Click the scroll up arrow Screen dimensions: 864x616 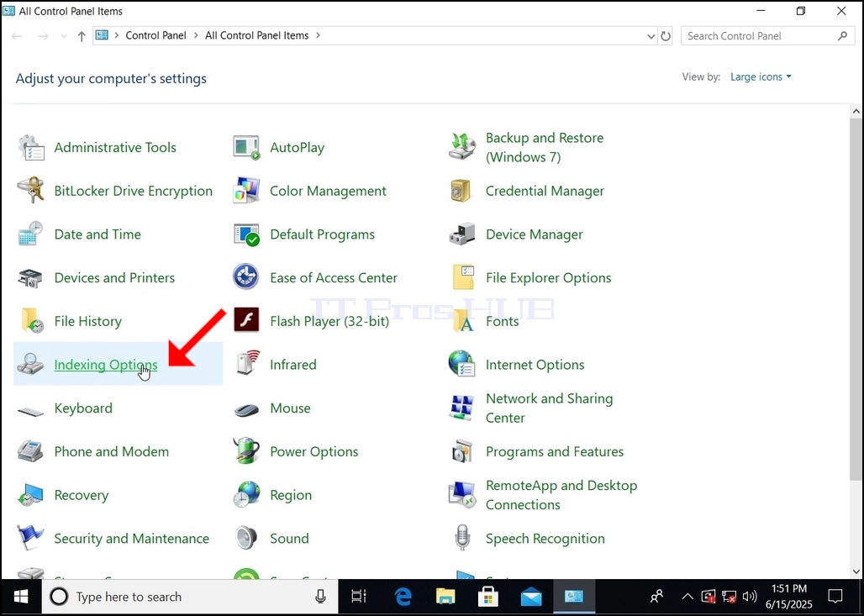click(x=856, y=111)
